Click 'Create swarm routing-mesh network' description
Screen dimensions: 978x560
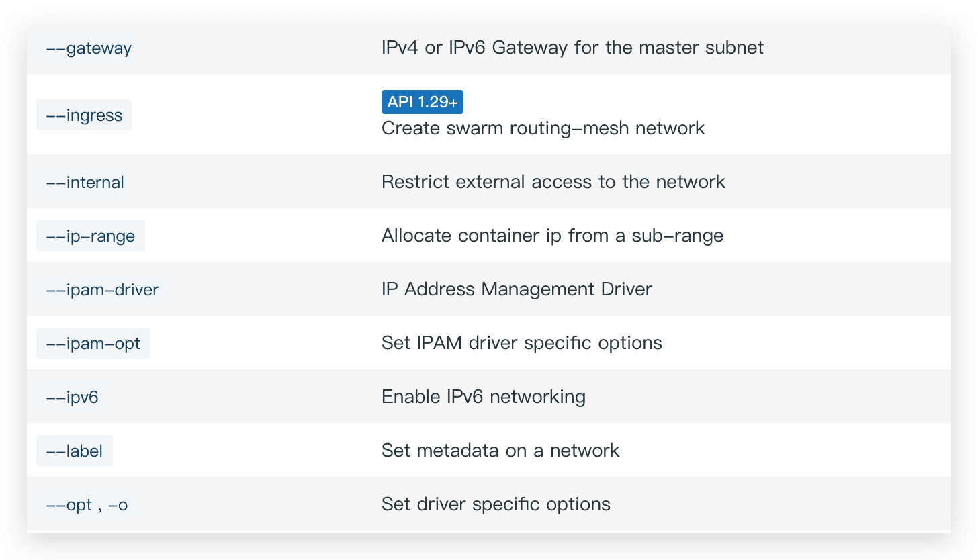[x=543, y=128]
